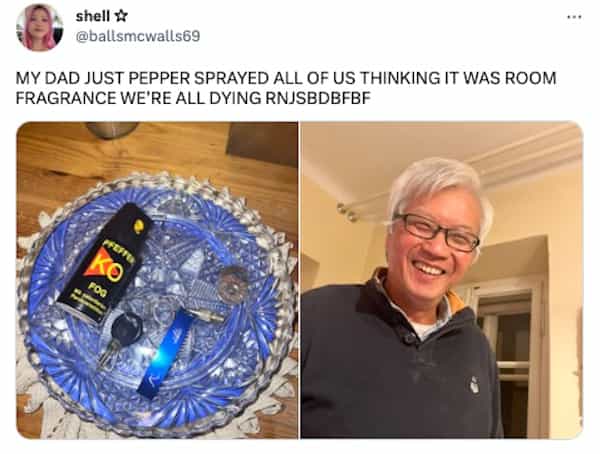Click the orange KO logo on can

click(x=104, y=264)
